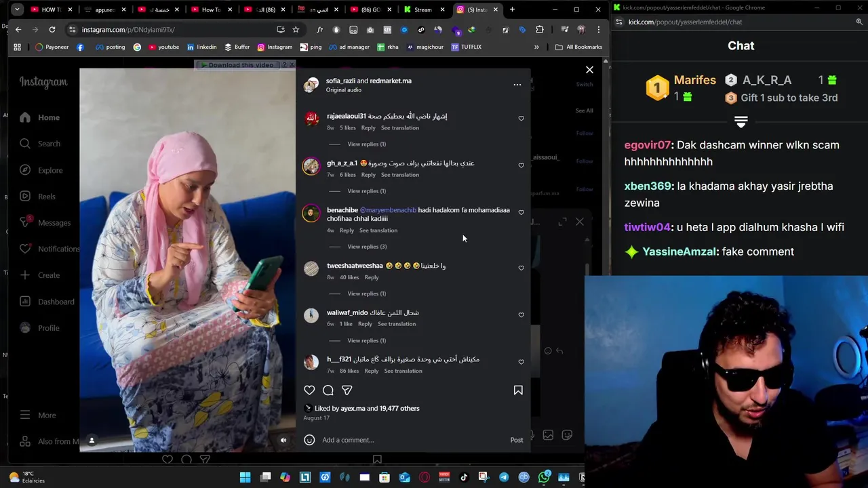Open the Buffer bookmark
The image size is (868, 488).
pos(237,47)
